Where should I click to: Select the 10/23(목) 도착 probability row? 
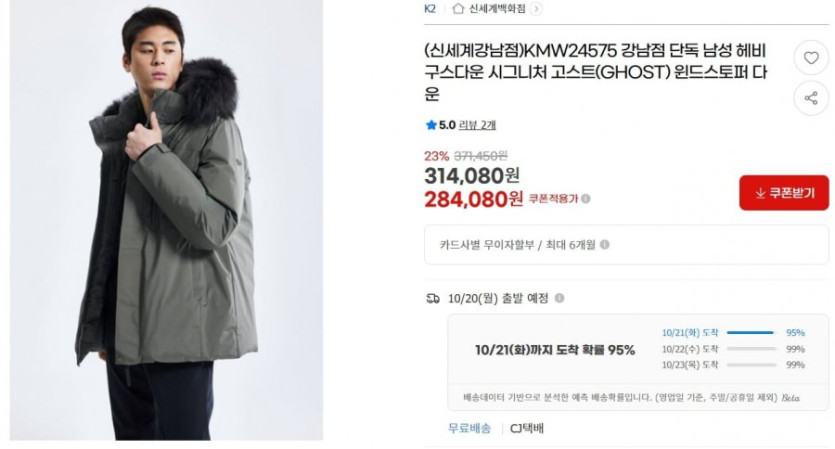pyautogui.click(x=733, y=365)
